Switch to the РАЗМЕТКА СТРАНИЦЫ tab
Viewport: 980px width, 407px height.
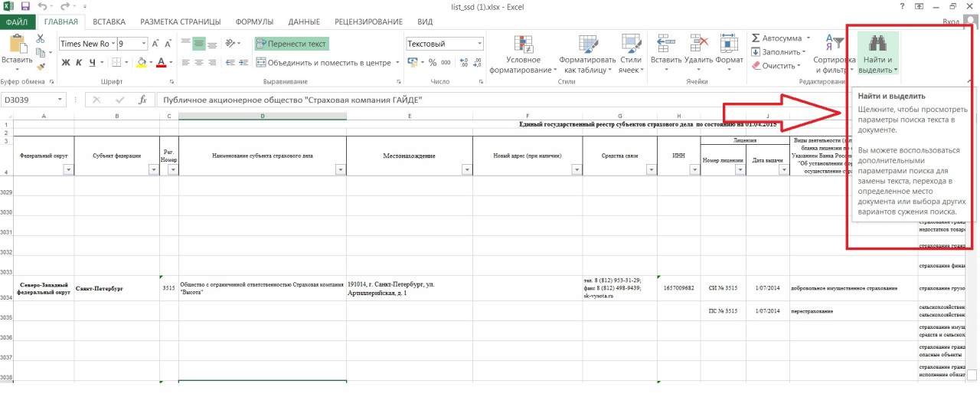click(181, 21)
